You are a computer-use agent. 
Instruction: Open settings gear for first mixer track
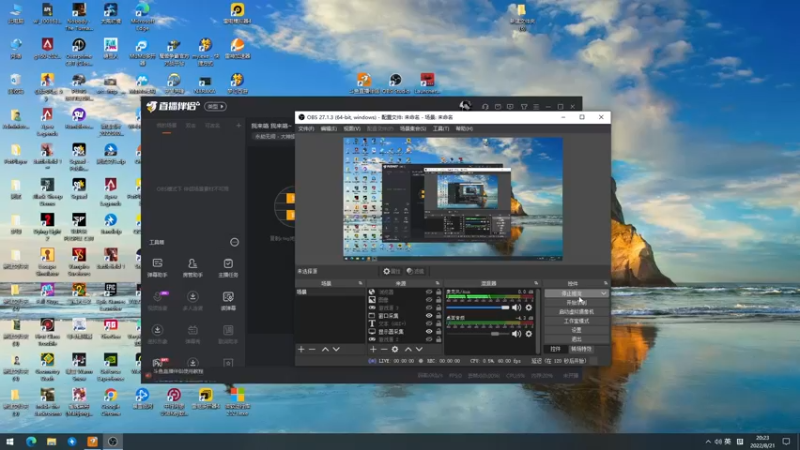(529, 308)
